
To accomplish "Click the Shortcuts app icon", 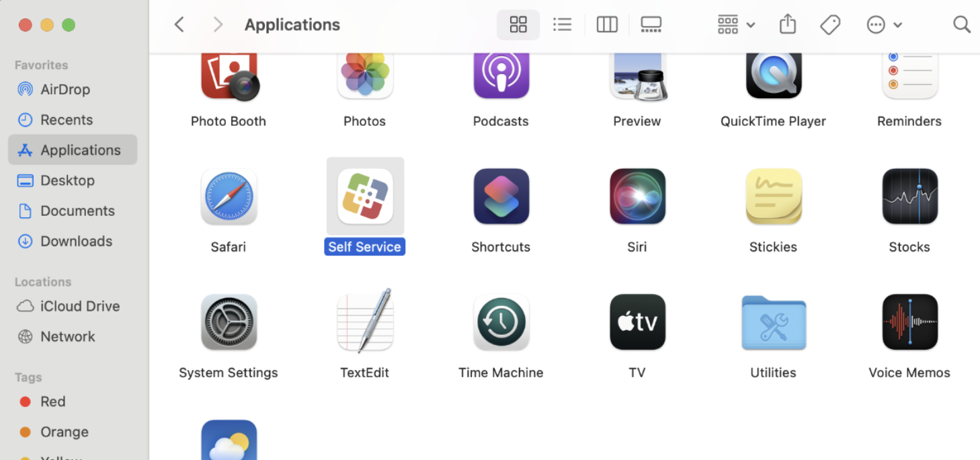I will 501,196.
